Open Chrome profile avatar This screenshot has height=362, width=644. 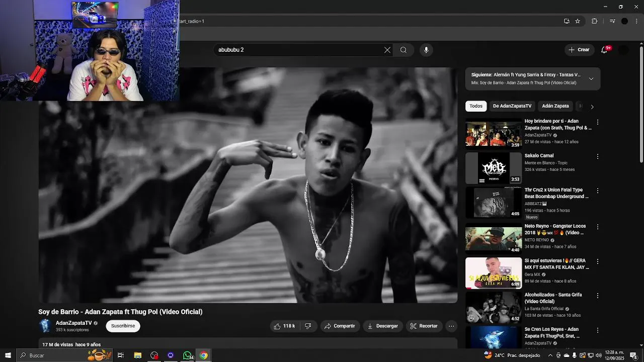click(624, 21)
